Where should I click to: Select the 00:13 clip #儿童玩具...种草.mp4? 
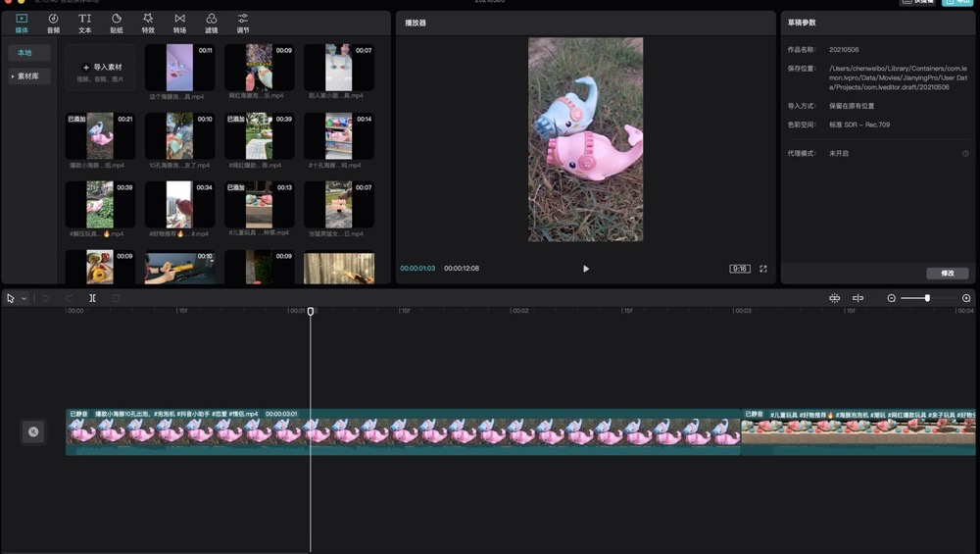click(x=259, y=205)
